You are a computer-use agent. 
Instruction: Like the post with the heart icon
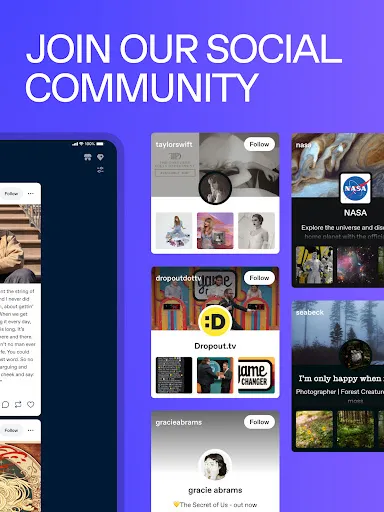click(31, 404)
